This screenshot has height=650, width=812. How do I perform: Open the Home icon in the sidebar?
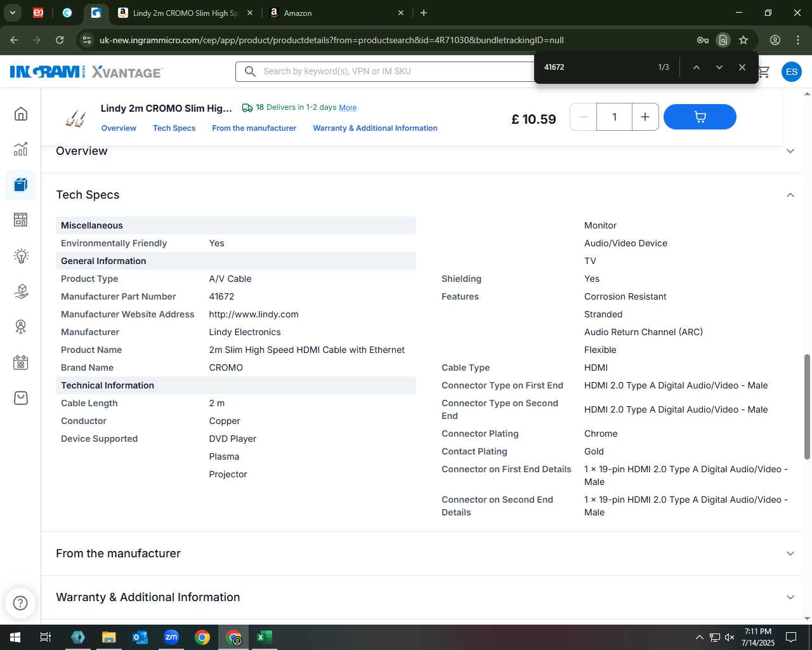(21, 114)
